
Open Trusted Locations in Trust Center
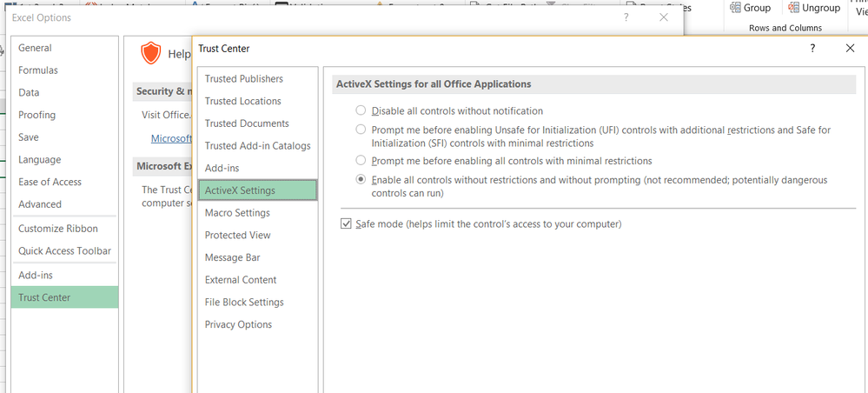click(257, 101)
